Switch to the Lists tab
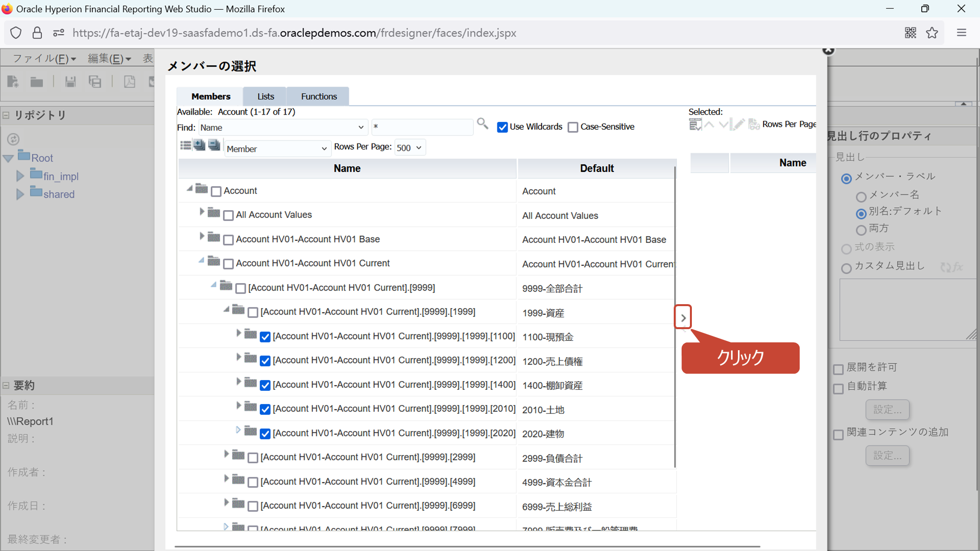980x551 pixels. 266,96
